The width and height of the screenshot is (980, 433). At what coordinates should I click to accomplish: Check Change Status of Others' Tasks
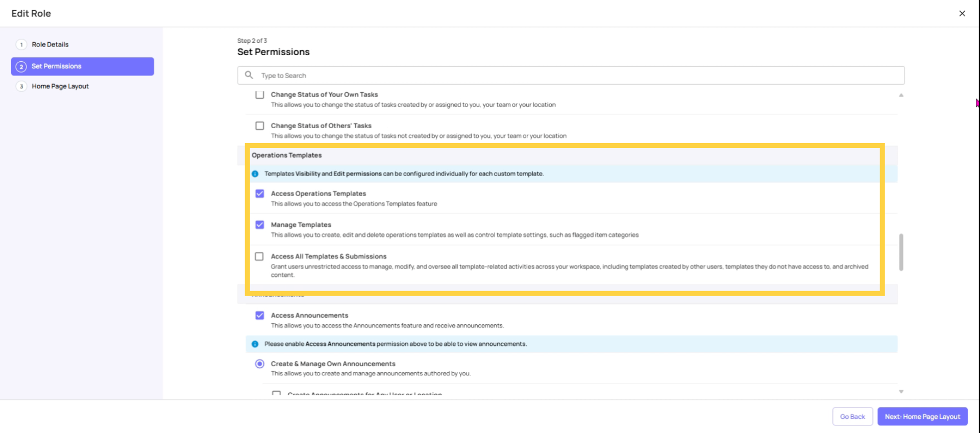click(x=259, y=126)
